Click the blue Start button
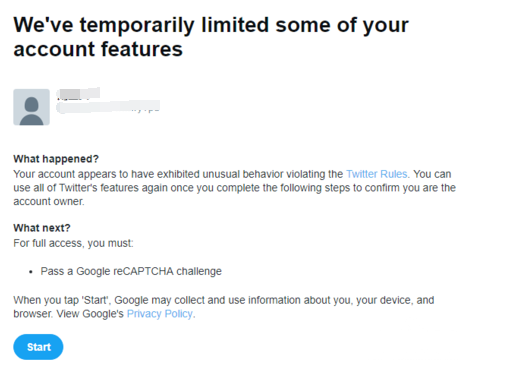The image size is (512, 383). click(x=38, y=347)
